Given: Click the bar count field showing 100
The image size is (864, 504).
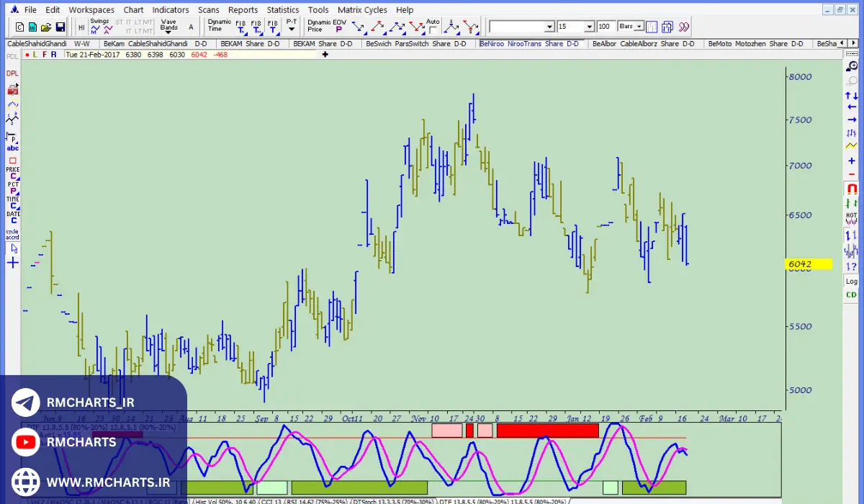Looking at the screenshot, I should [x=605, y=27].
